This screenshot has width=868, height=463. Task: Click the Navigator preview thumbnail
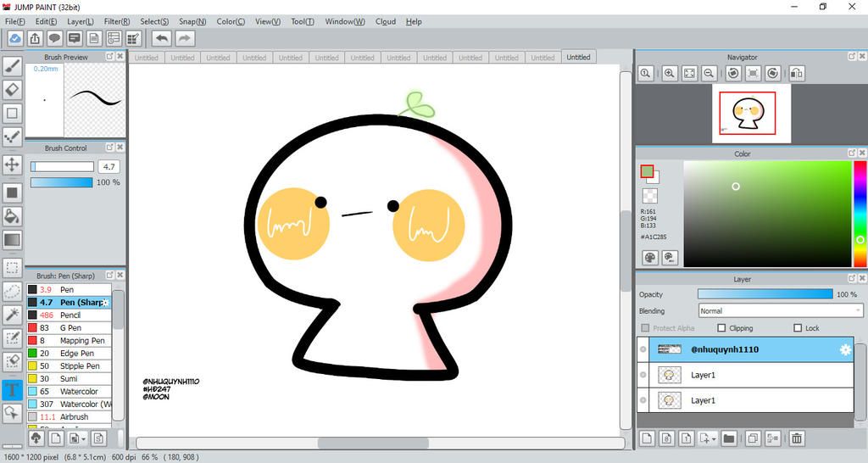tap(751, 114)
